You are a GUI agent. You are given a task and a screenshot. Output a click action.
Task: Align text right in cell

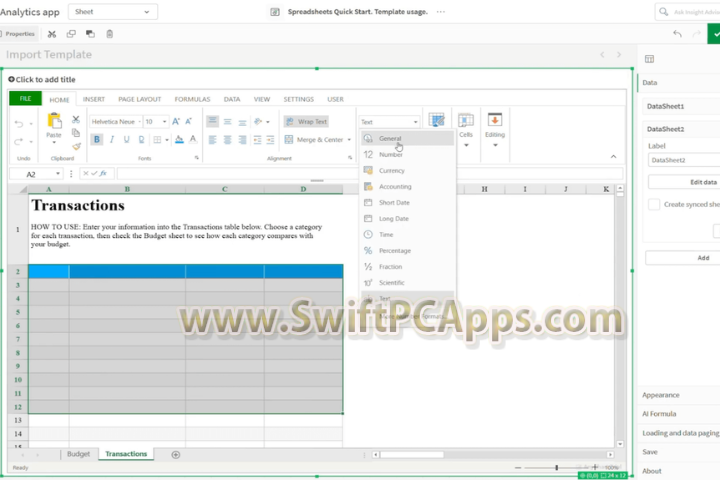tap(242, 140)
